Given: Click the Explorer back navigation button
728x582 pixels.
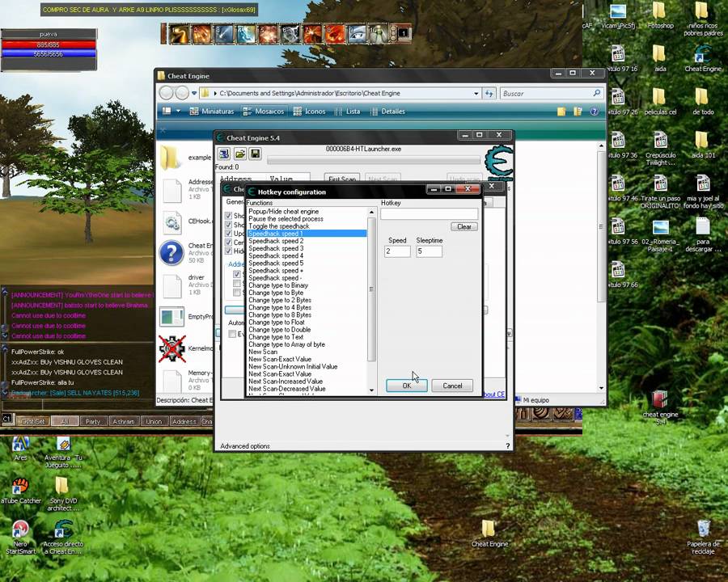Looking at the screenshot, I should pos(166,93).
